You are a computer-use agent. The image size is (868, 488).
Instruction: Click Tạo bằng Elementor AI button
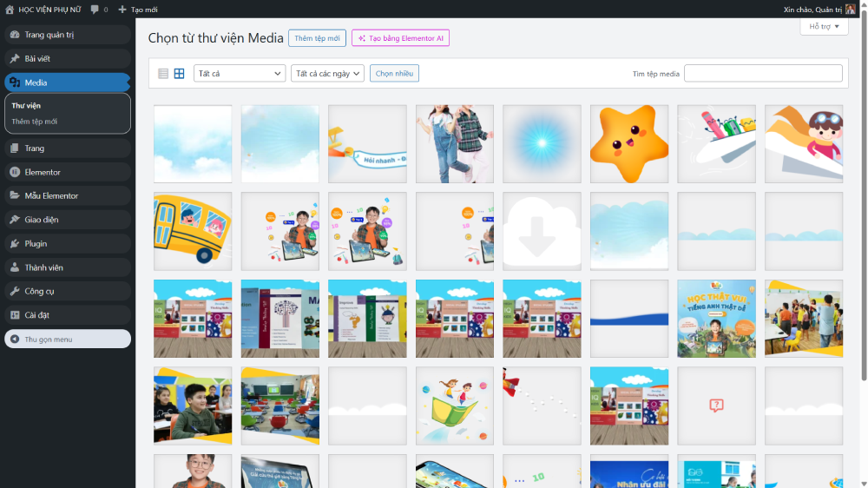400,38
